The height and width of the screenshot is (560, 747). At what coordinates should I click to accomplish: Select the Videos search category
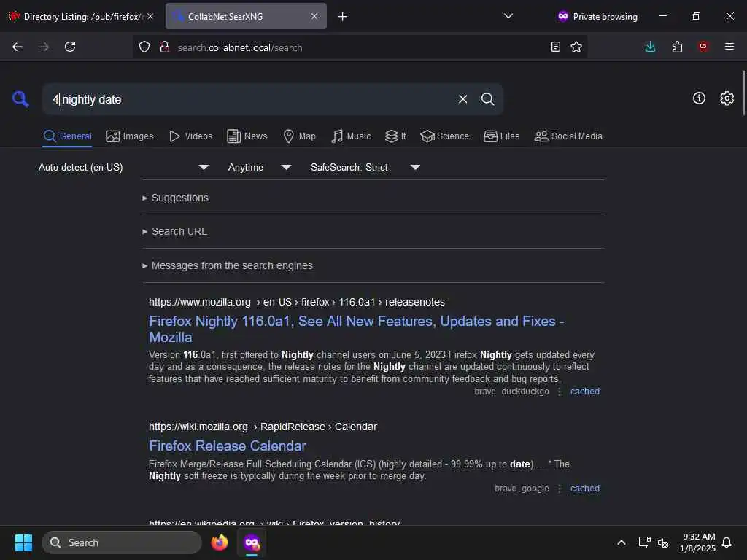coord(190,136)
